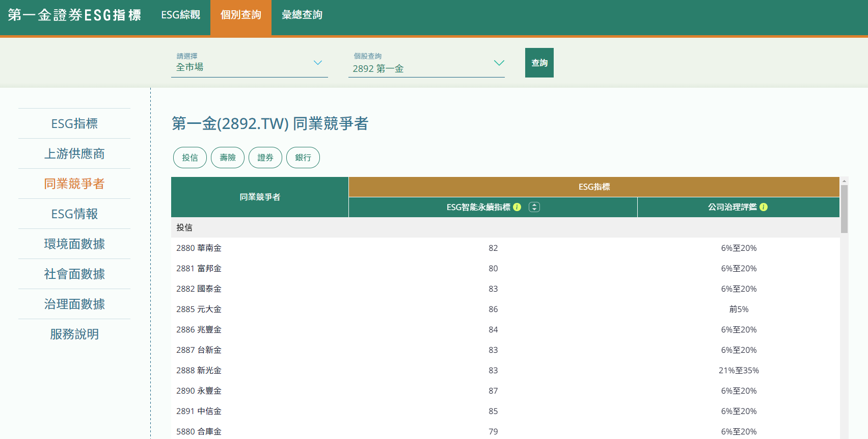868x439 pixels.
Task: Click the 第一金證券ESG指標 site logo
Action: pyautogui.click(x=74, y=15)
